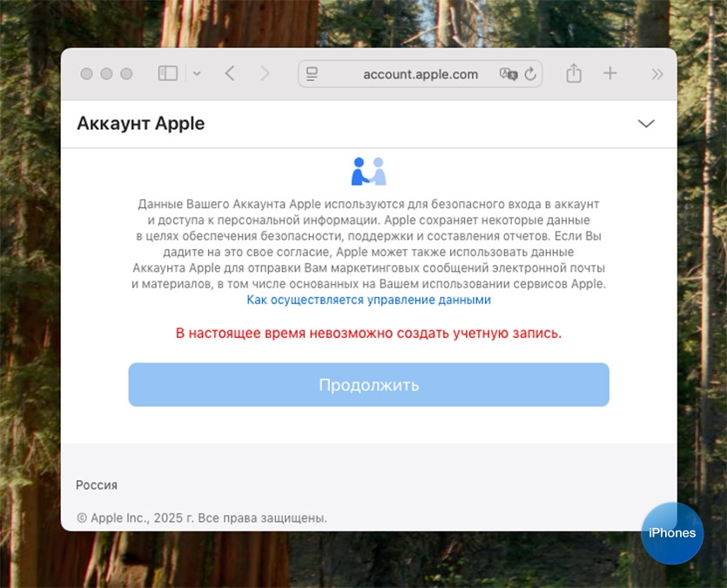Open the sidebar tab group dropdown arrow

point(197,73)
